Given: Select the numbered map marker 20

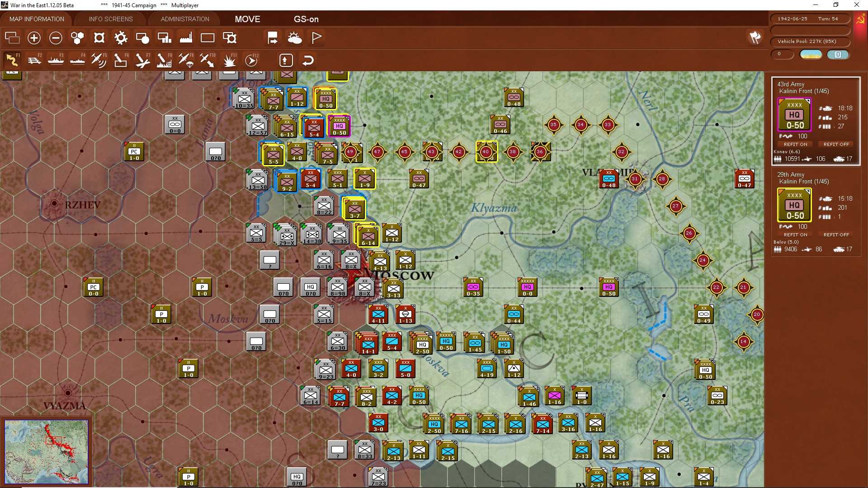Looking at the screenshot, I should (757, 314).
